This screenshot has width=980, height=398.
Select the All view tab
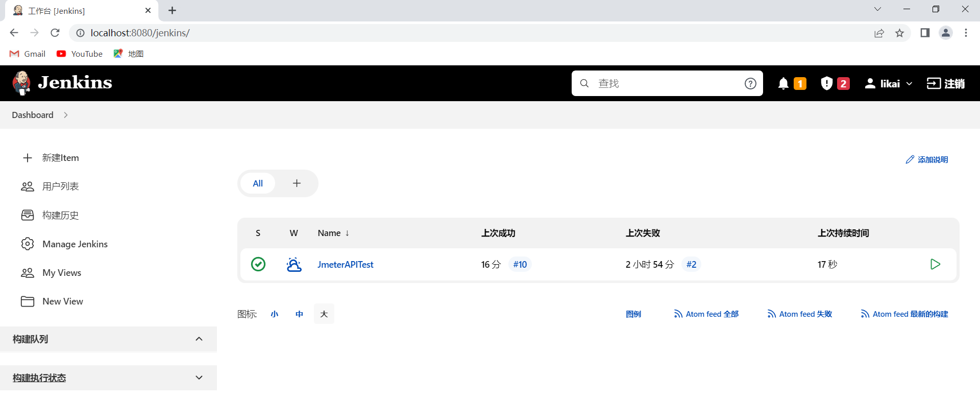258,183
